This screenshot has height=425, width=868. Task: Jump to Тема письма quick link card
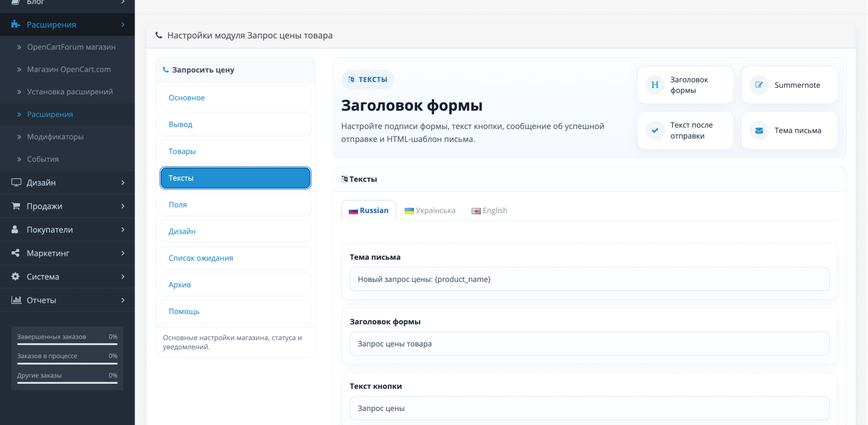[x=789, y=131]
